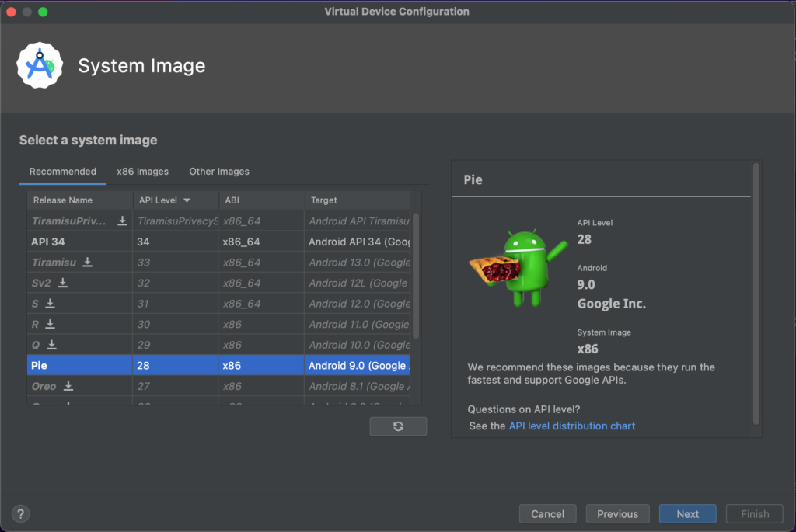Viewport: 796px width, 532px height.
Task: Proceed with the Next button
Action: pyautogui.click(x=687, y=513)
